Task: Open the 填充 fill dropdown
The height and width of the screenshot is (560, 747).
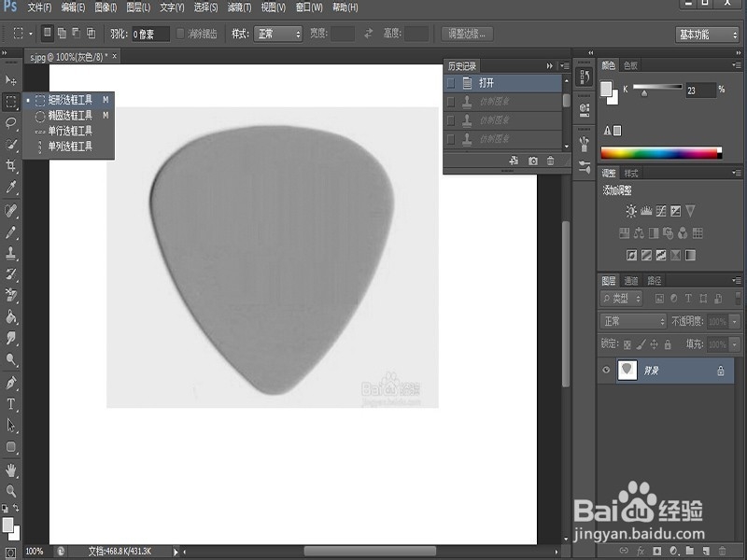Action: pos(734,344)
